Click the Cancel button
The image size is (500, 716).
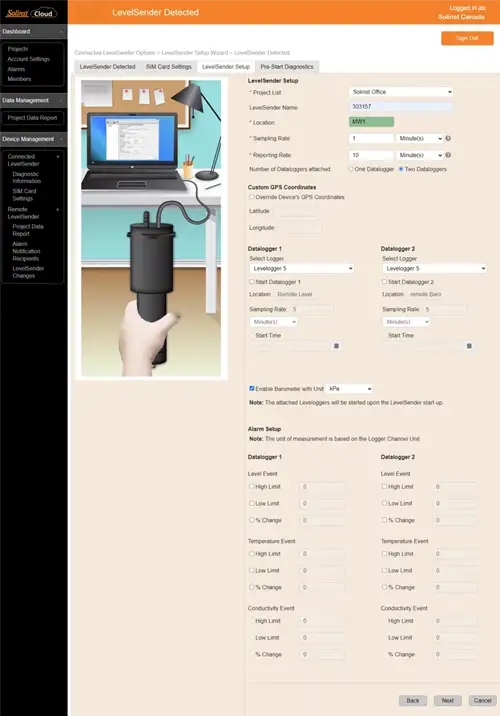482,700
